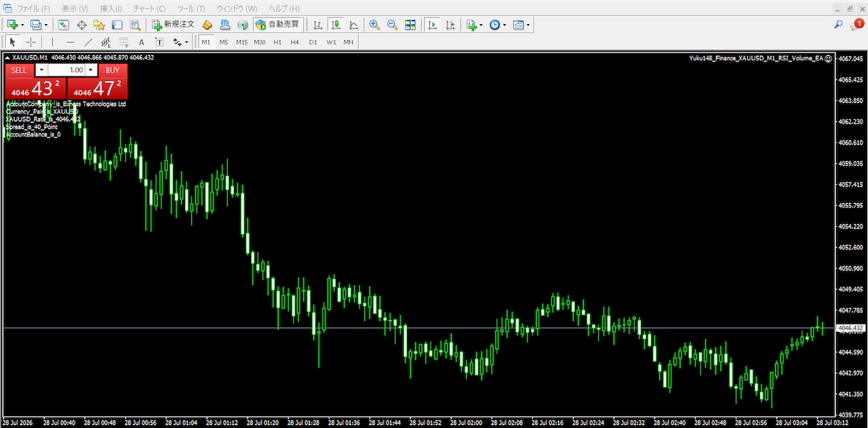The width and height of the screenshot is (868, 428).
Task: Click the lot volume field showing 1.00
Action: click(66, 70)
